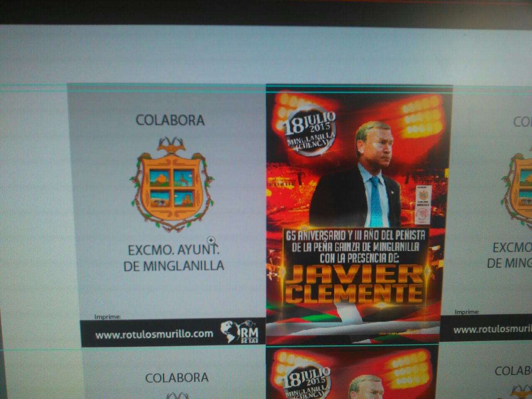This screenshot has width=532, height=399.
Task: Click the COLABORA heading on the left card
Action: pos(170,120)
